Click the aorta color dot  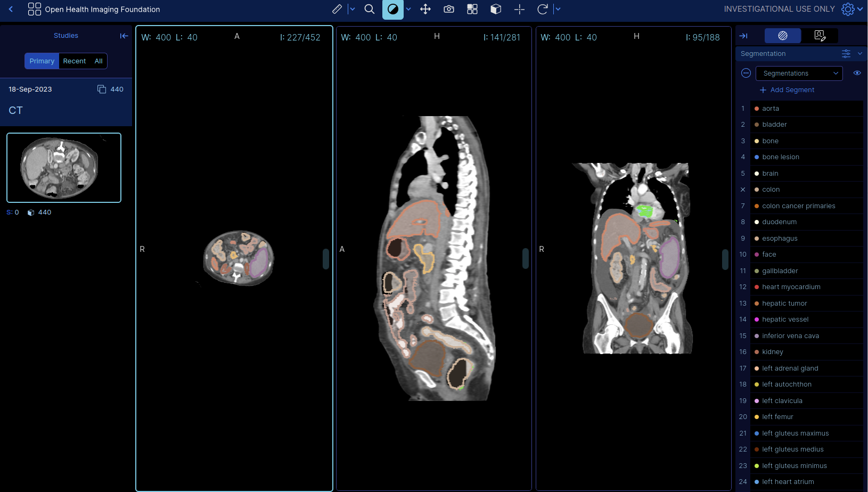tap(757, 108)
